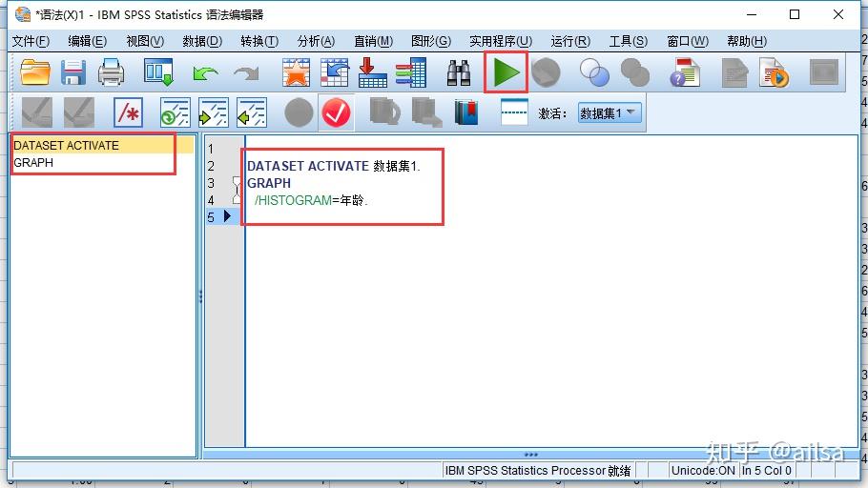Open 文件(F) menu

pyautogui.click(x=31, y=41)
